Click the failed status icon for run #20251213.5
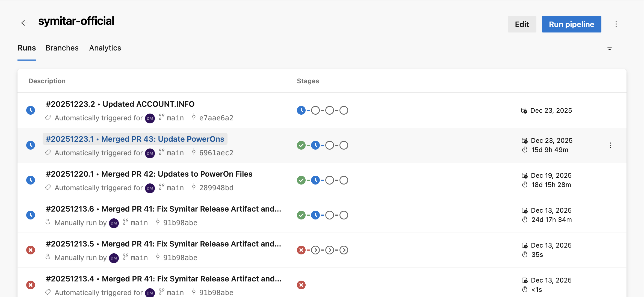 pyautogui.click(x=31, y=250)
